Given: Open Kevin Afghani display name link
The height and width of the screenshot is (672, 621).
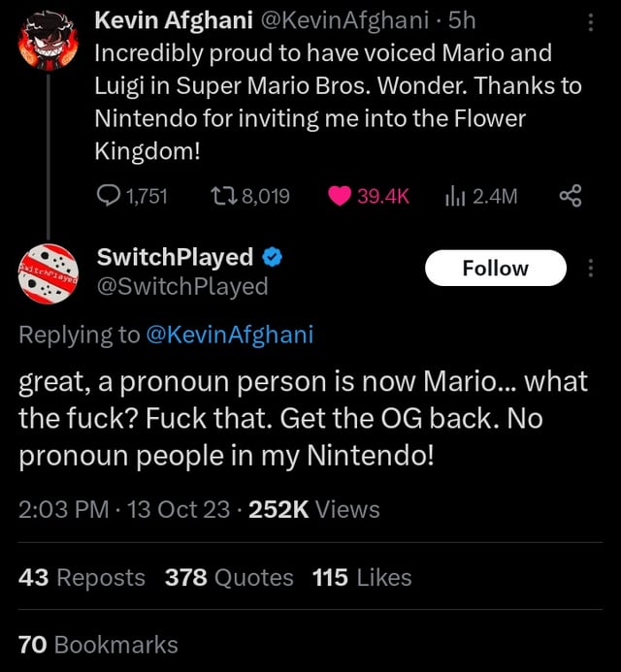Looking at the screenshot, I should 173,19.
